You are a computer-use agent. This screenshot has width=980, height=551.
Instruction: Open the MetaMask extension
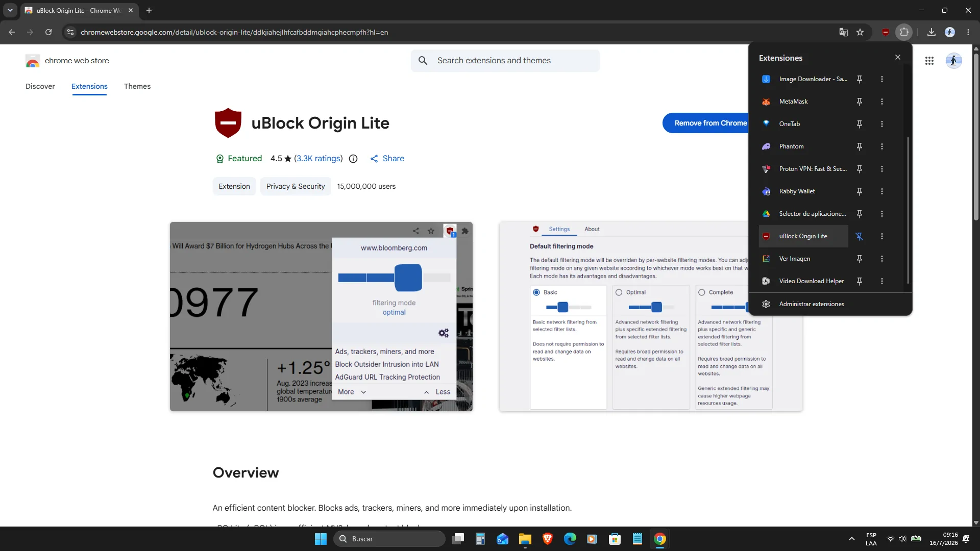click(x=803, y=102)
